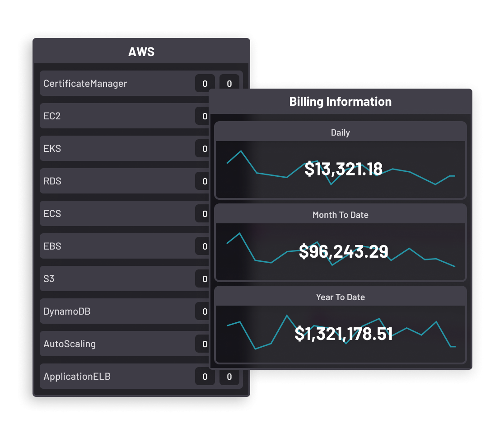Screen dimensions: 504x434
Task: Click the second ApplicationELB status badge
Action: tap(229, 376)
